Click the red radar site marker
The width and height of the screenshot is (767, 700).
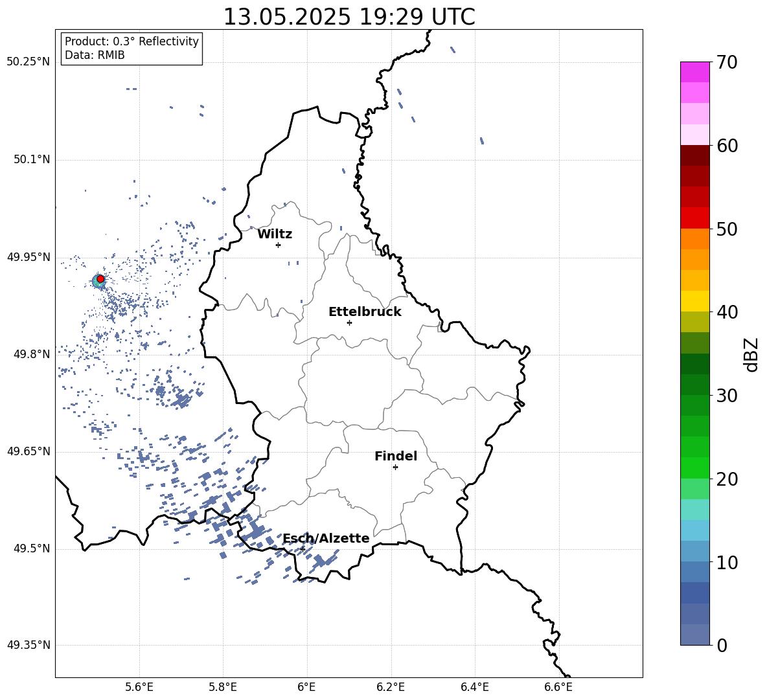coord(100,279)
